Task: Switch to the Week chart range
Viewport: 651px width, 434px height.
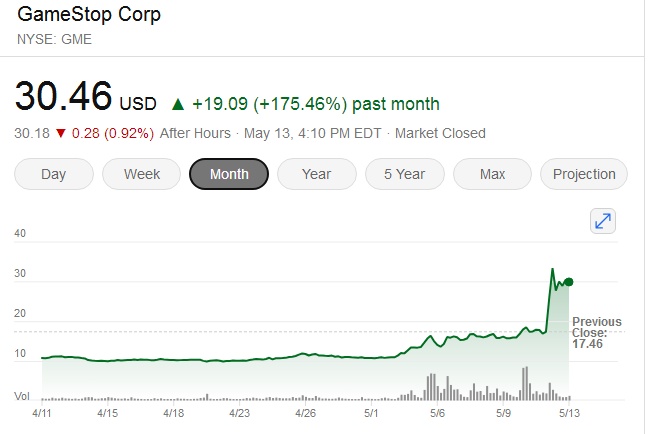Action: tap(142, 174)
